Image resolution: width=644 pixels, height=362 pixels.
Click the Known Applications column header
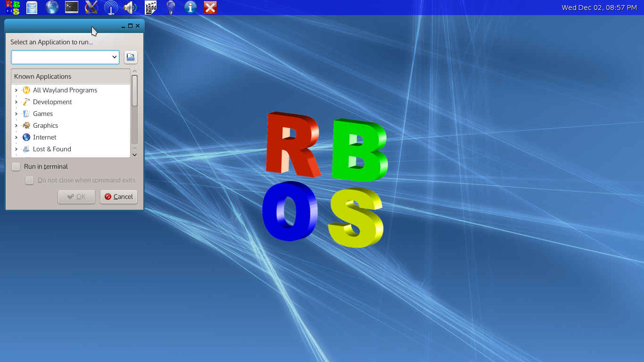click(x=71, y=76)
